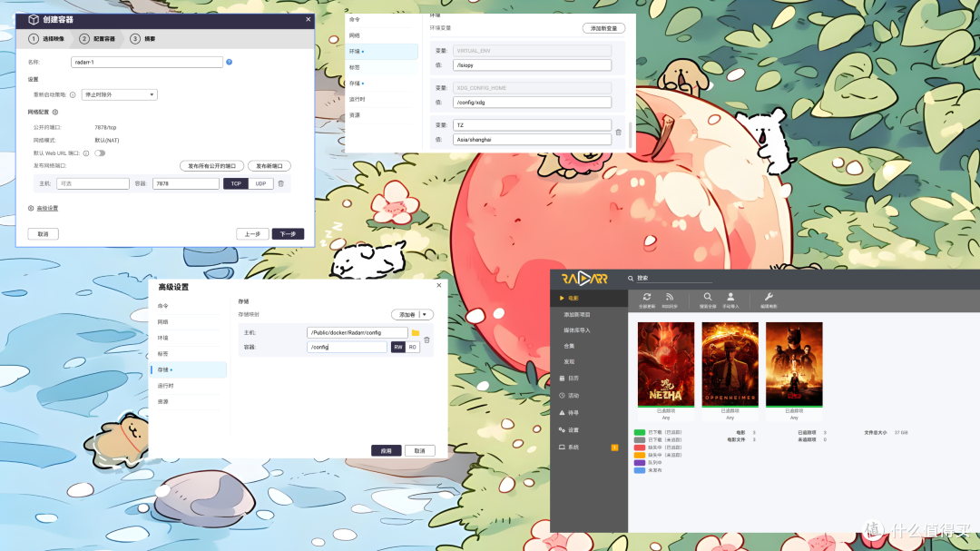Open the 添加卷 dropdown arrow
This screenshot has width=980, height=551.
[425, 315]
